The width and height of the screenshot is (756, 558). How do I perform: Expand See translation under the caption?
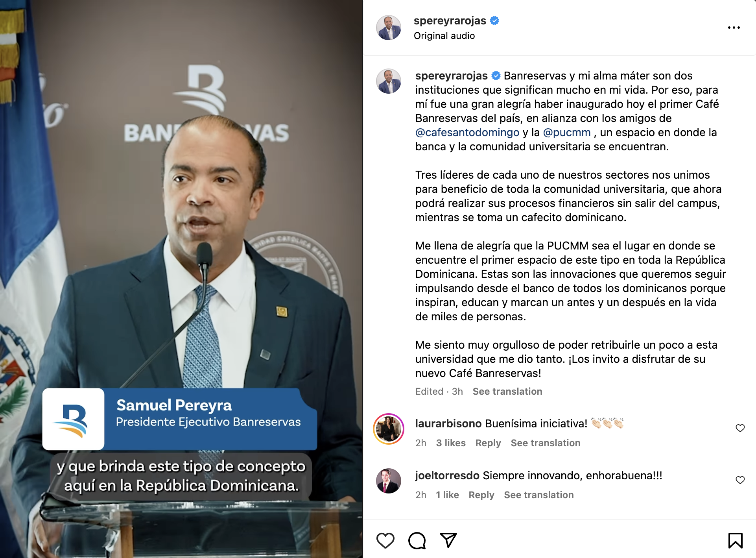(x=507, y=391)
